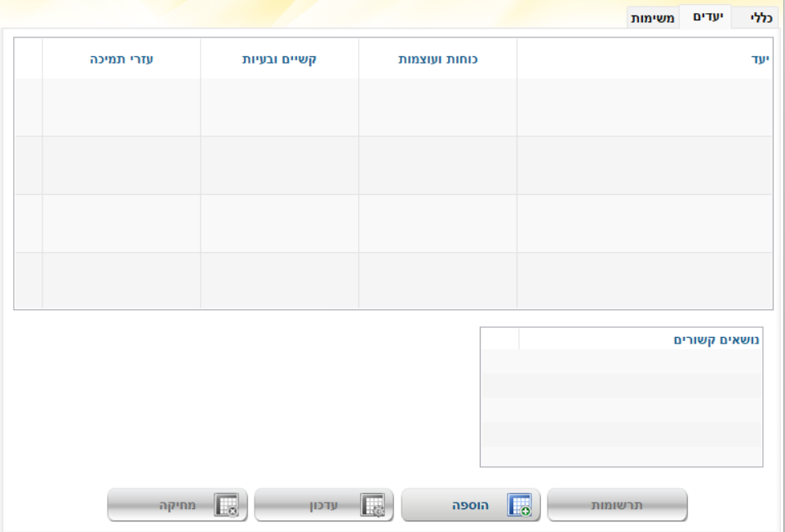Click narrow blank header beside עזרי תמיכה
Viewport: 785px width, 532px height.
(29, 60)
